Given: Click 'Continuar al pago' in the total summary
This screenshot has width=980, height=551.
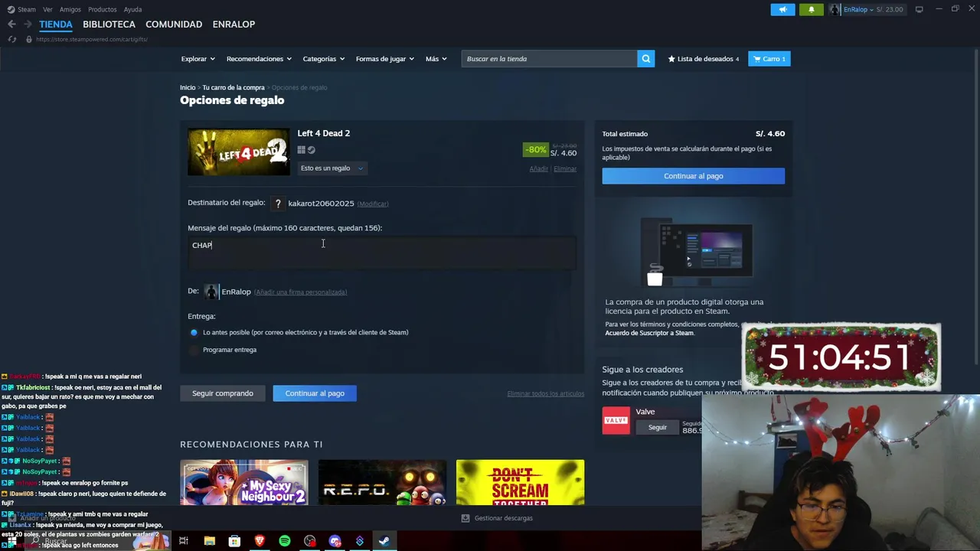Looking at the screenshot, I should [x=693, y=176].
